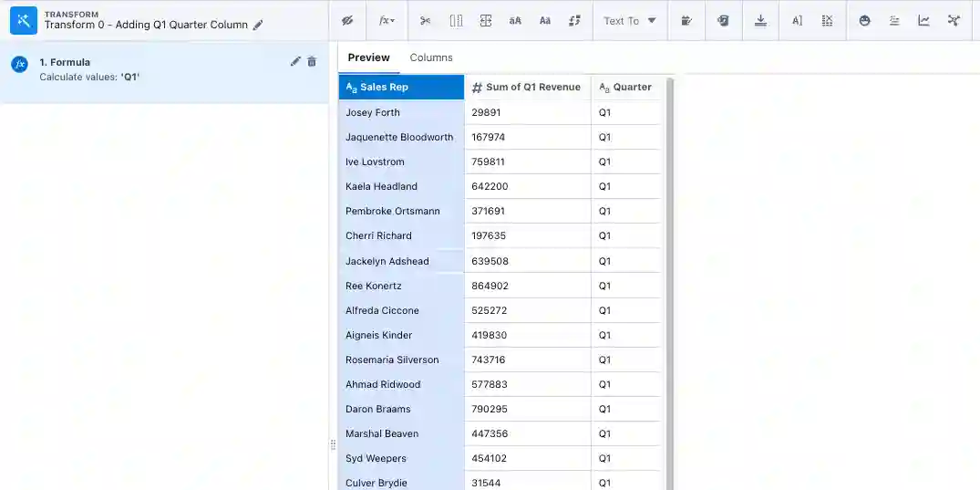Switch to the Columns tab
This screenshot has height=490, width=980.
point(431,57)
